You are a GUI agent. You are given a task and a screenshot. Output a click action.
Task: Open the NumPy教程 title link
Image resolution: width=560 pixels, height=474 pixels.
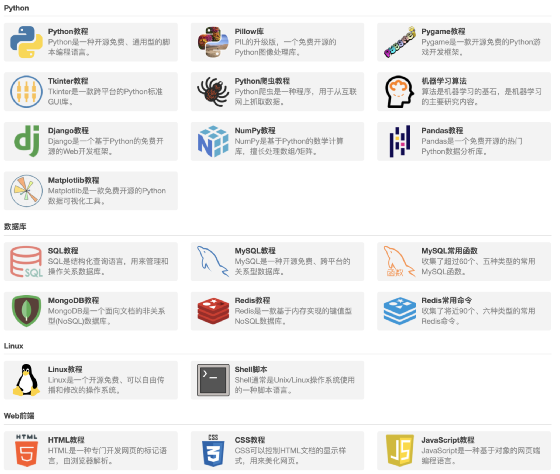tap(255, 131)
